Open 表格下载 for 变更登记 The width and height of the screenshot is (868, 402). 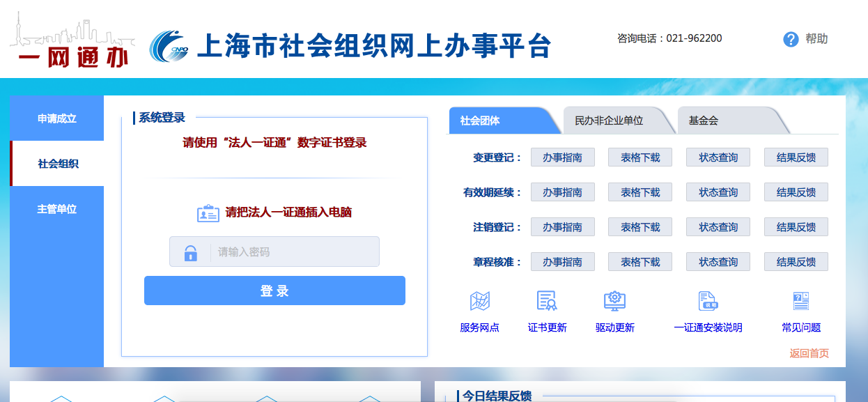640,157
